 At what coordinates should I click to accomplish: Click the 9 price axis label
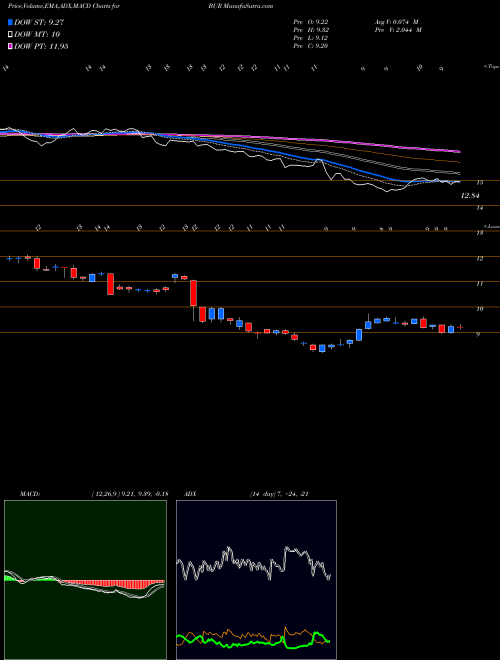(x=477, y=334)
